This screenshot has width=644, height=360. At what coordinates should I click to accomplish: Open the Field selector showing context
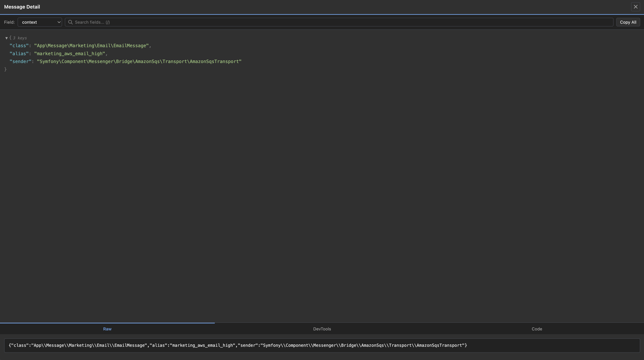coord(40,22)
